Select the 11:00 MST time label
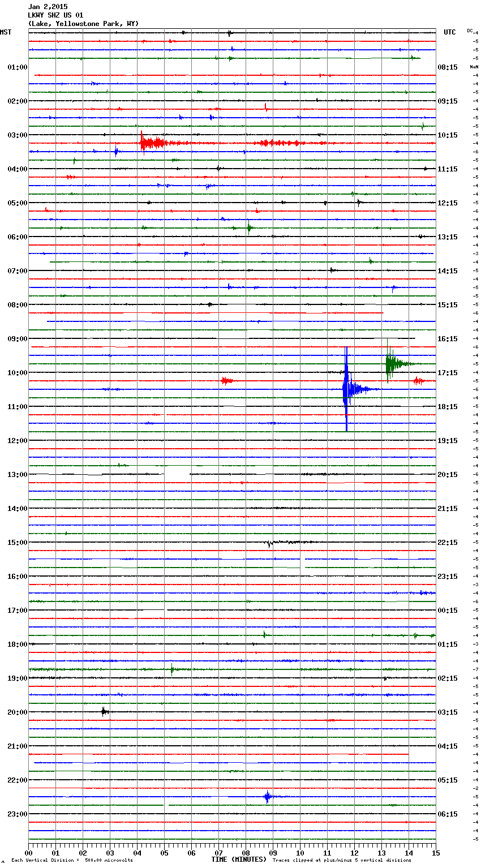481x868 pixels. point(18,407)
